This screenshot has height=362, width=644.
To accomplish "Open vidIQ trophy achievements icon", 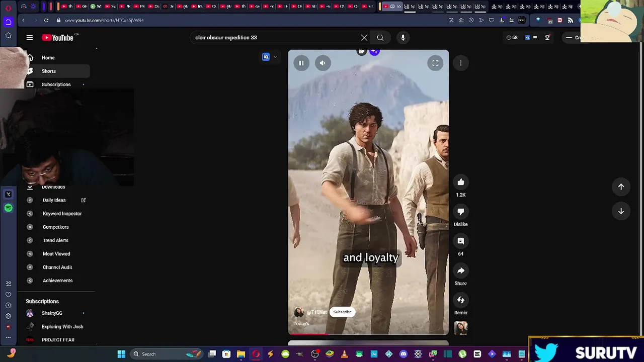I will [x=547, y=37].
